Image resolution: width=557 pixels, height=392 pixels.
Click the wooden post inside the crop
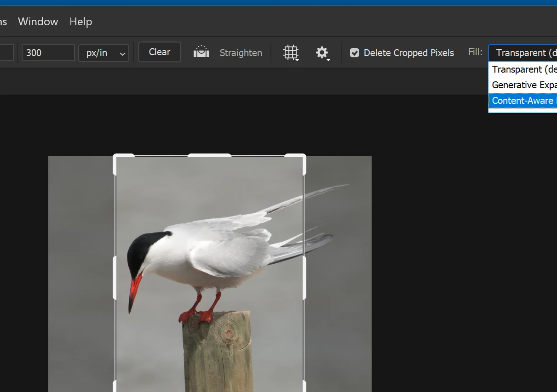click(217, 354)
